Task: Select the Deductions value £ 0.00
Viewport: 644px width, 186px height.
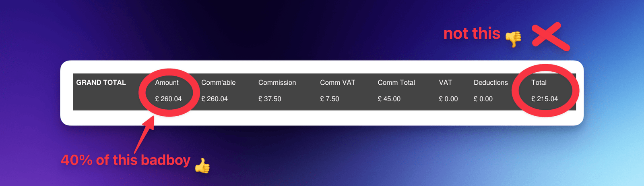Action: (x=483, y=99)
